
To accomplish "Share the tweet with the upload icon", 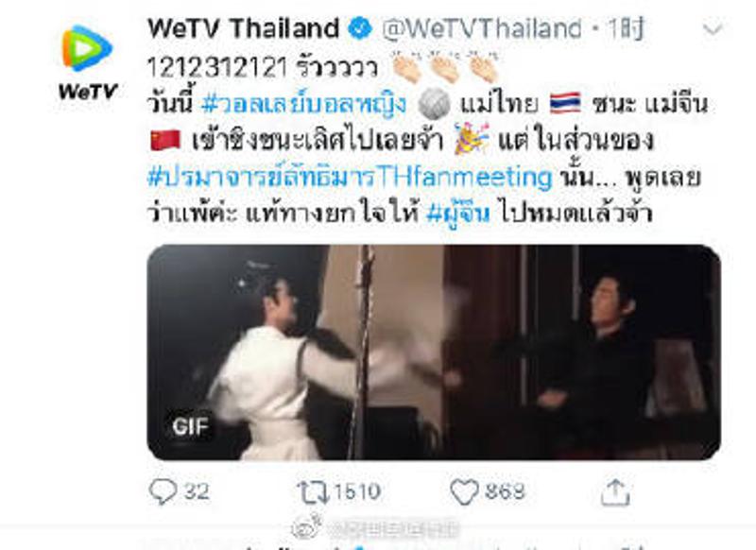I will coord(616,492).
